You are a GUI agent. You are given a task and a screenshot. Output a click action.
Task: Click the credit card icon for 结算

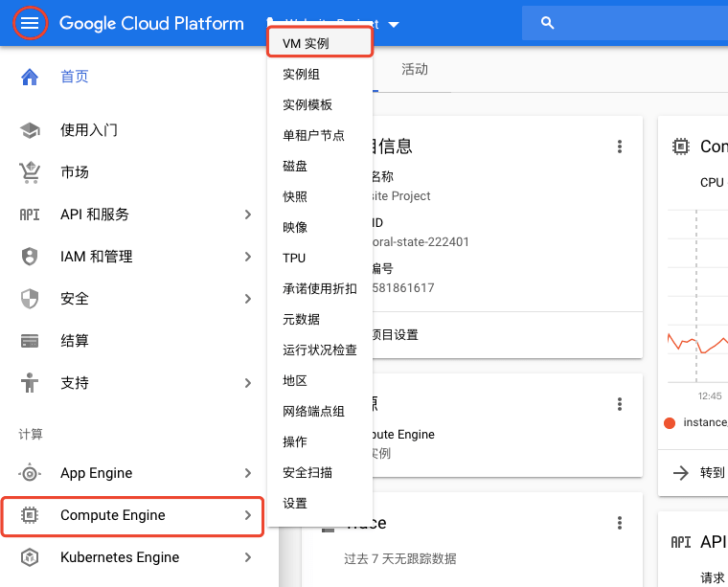pyautogui.click(x=30, y=341)
